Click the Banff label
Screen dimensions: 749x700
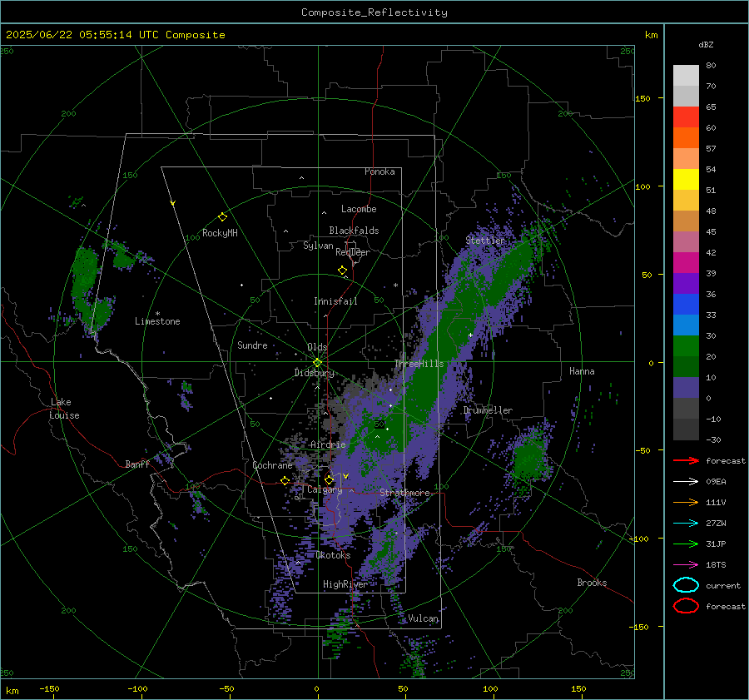pyautogui.click(x=137, y=464)
